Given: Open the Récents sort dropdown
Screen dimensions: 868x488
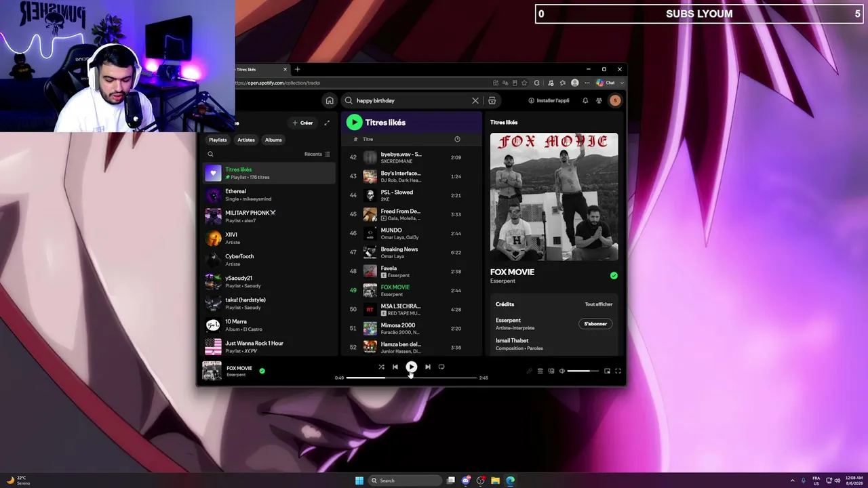Looking at the screenshot, I should 317,154.
